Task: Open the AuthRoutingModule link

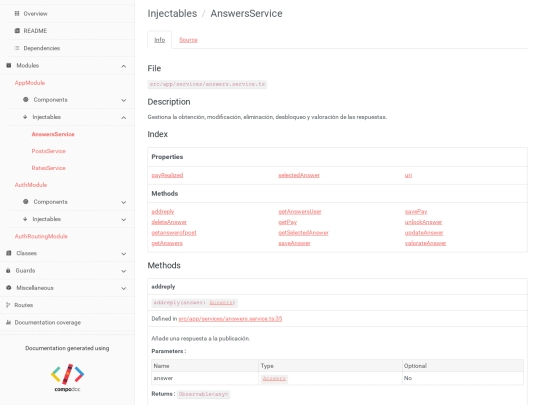Action: (x=41, y=236)
